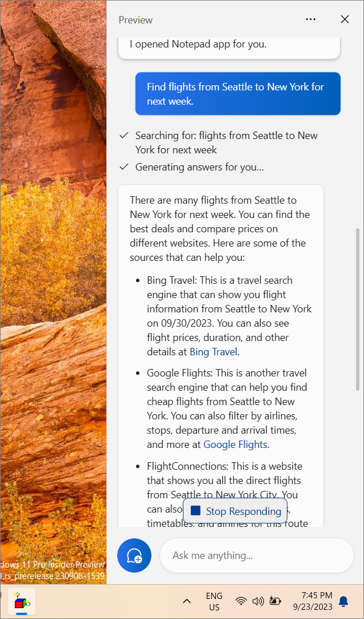Open the Google Flights link
364x619 pixels.
coord(235,444)
